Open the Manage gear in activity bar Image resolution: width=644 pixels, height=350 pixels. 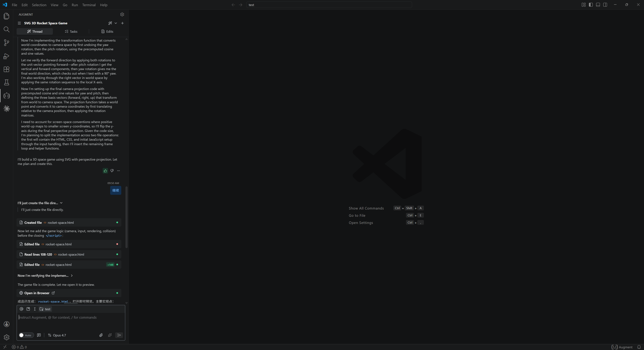tap(7, 337)
